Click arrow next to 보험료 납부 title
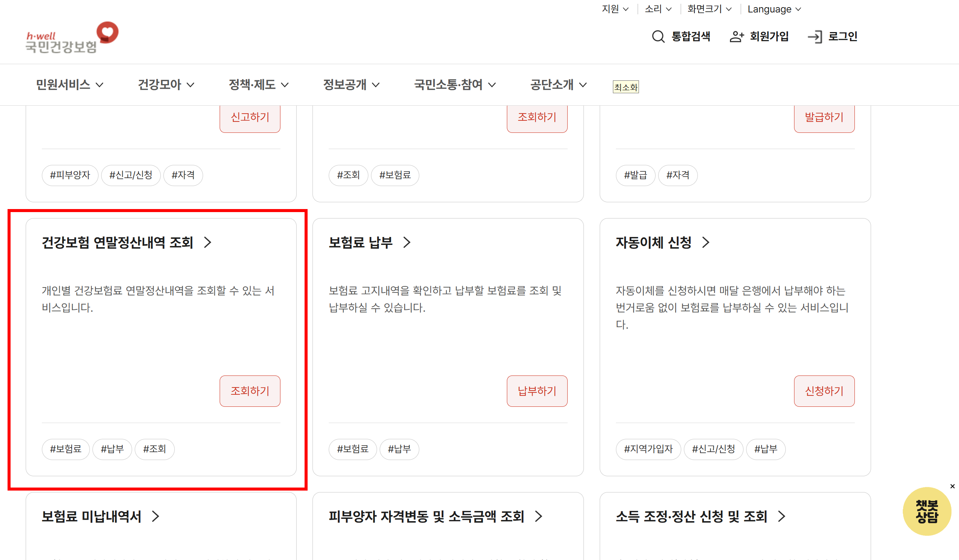 tap(407, 242)
